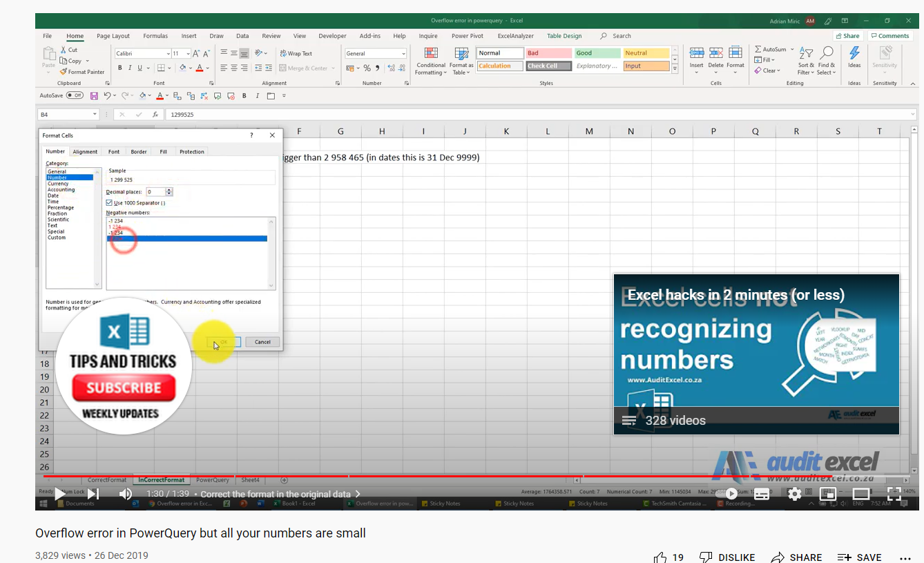Expand the font size dropdown
The width and height of the screenshot is (924, 563).
[x=187, y=53]
